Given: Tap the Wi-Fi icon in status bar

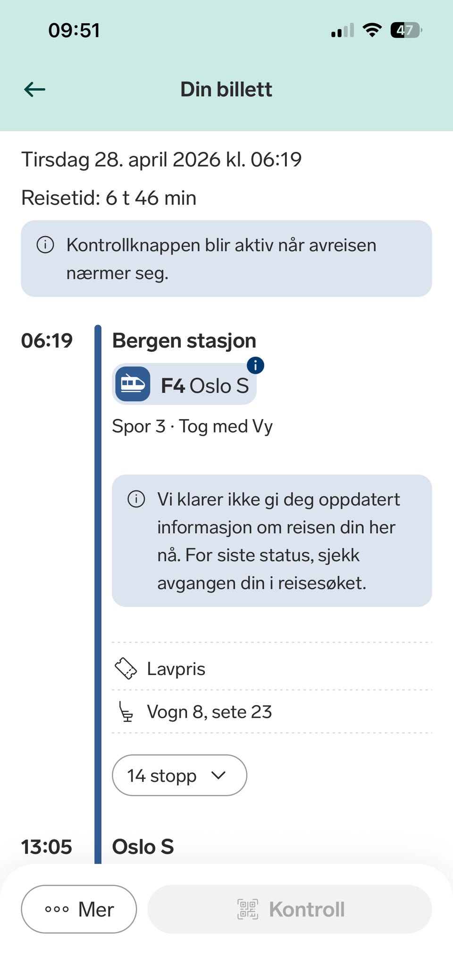Looking at the screenshot, I should click(372, 31).
